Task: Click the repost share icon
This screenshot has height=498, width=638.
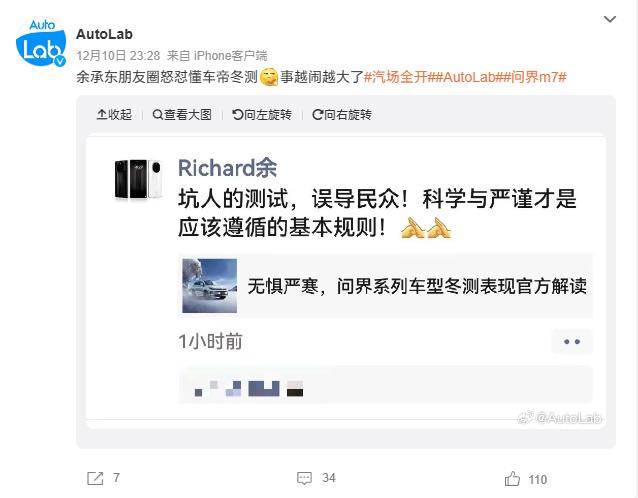Action: point(95,478)
